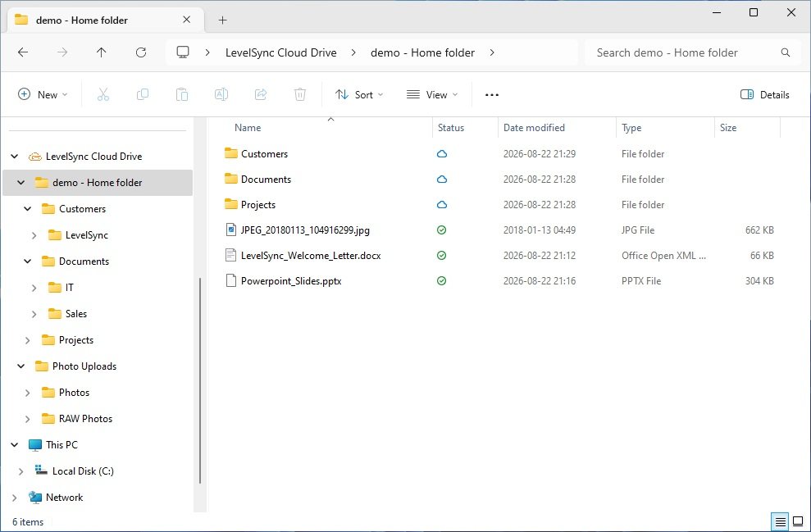Expand the Local Disk (C:) node

pos(21,471)
